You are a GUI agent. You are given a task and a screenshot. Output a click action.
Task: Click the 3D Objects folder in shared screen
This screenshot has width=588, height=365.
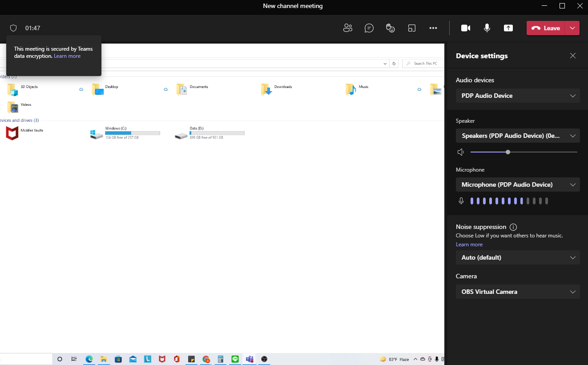pos(22,89)
